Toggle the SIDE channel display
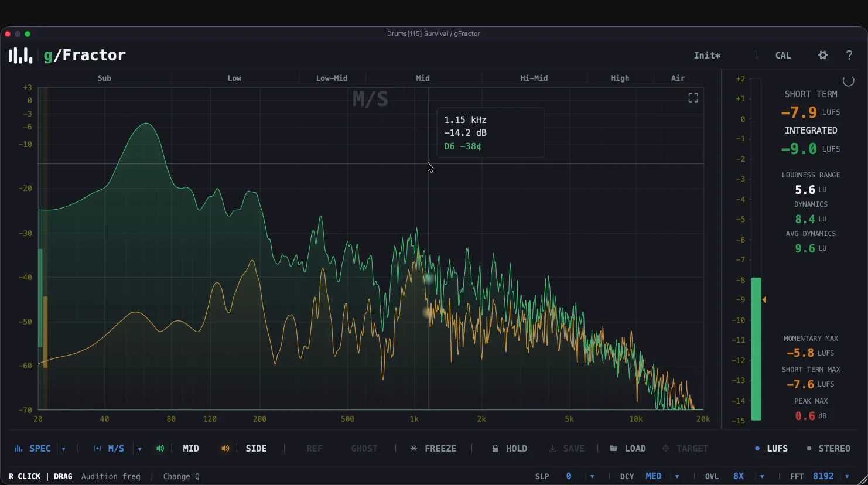 257,449
